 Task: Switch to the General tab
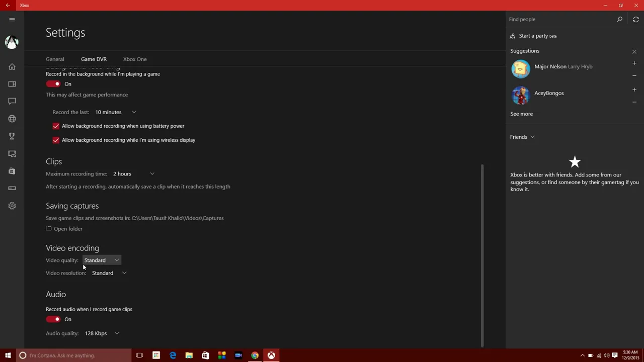click(55, 59)
